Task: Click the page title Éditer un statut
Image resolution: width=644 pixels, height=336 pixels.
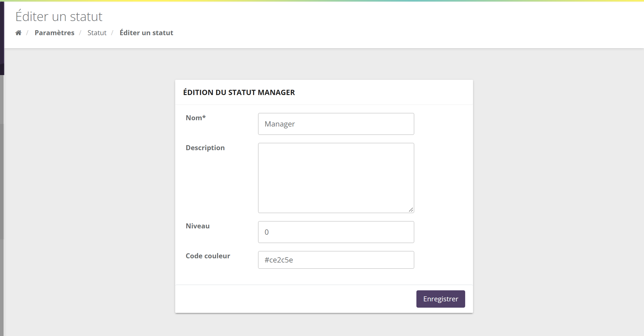Action: (59, 16)
